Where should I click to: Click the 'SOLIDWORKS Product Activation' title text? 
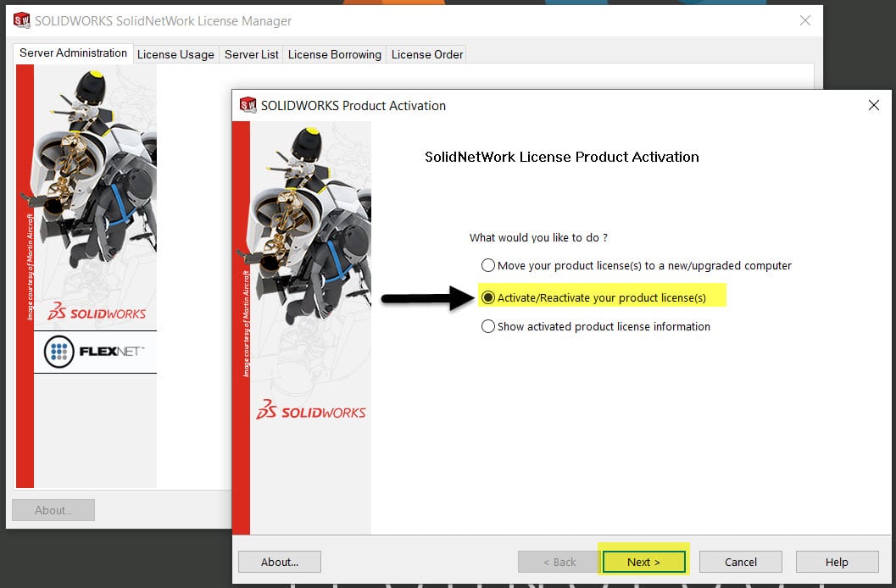click(353, 106)
